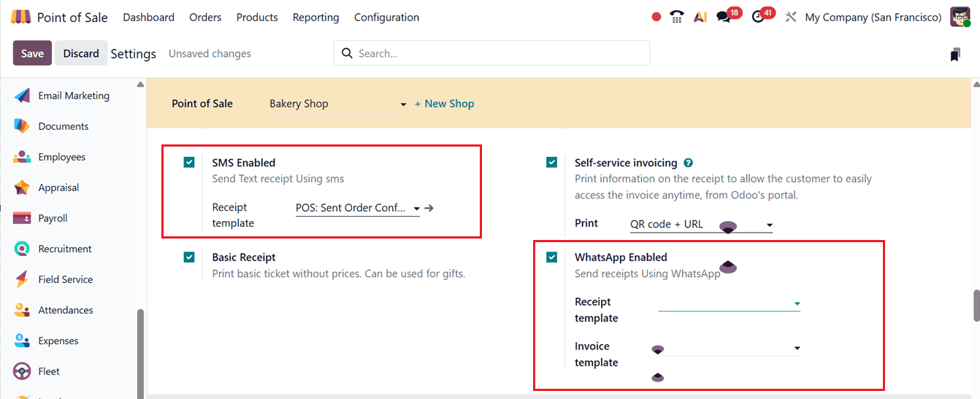980x399 pixels.
Task: Click 'Unsaved changes' status text
Action: (210, 54)
